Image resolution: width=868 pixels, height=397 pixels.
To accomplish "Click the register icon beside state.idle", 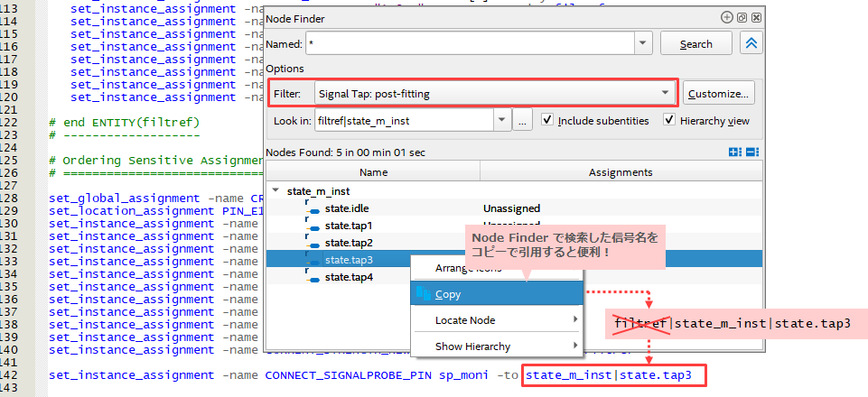I will (313, 208).
